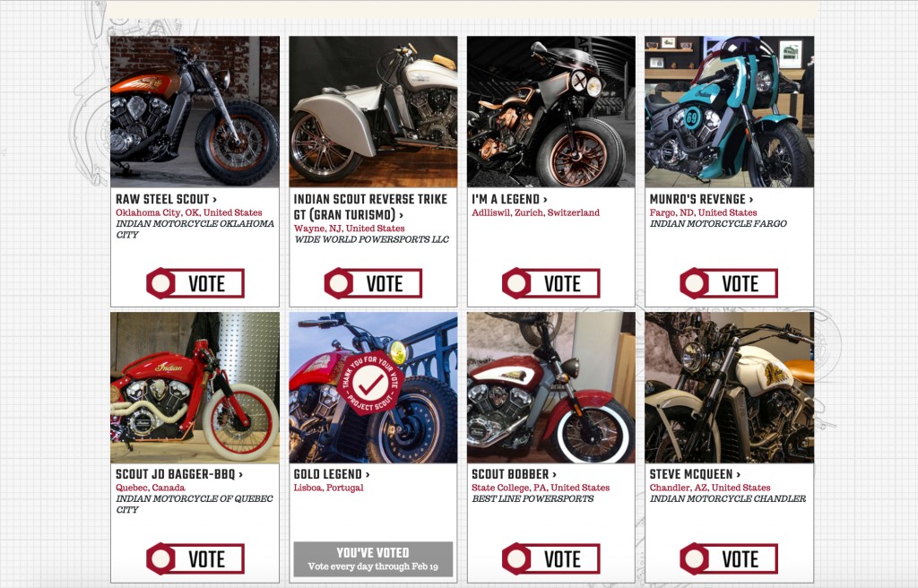Viewport: 918px width, 588px height.
Task: Open Munro's Revenge title link
Action: (701, 199)
